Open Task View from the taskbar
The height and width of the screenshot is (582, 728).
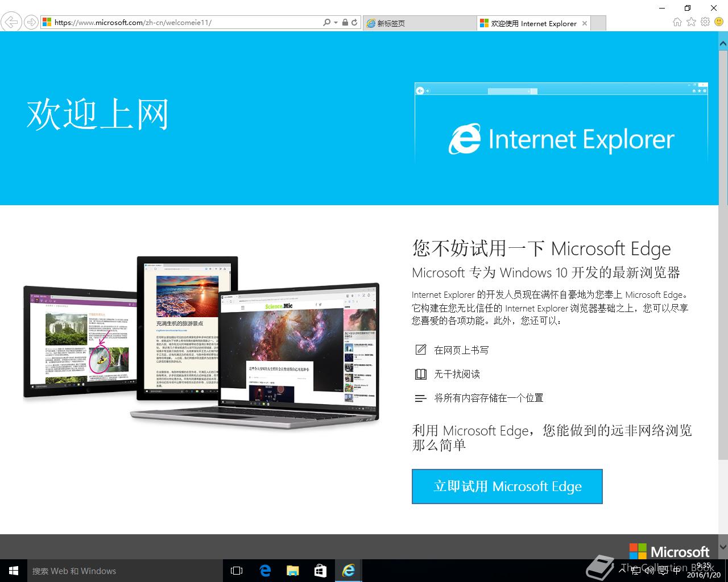tap(237, 571)
